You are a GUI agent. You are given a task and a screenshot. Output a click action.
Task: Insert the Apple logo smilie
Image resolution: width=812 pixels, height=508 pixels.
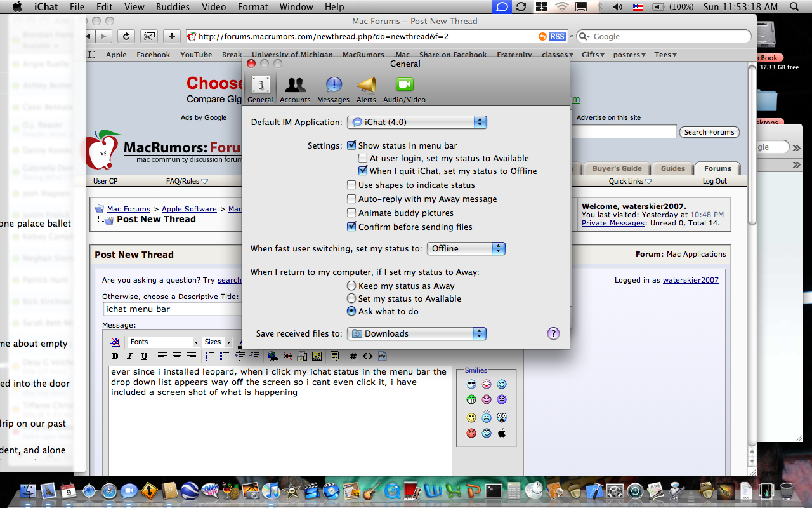502,433
